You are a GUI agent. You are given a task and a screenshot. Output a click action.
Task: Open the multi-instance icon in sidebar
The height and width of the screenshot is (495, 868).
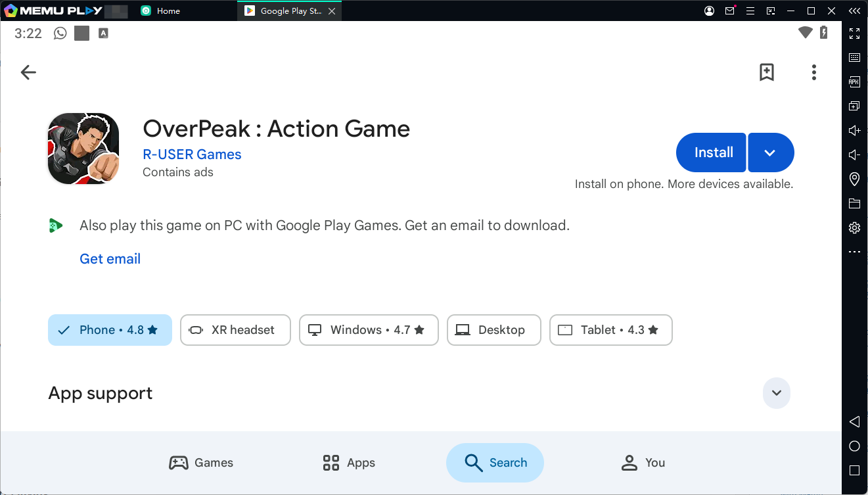(x=854, y=106)
